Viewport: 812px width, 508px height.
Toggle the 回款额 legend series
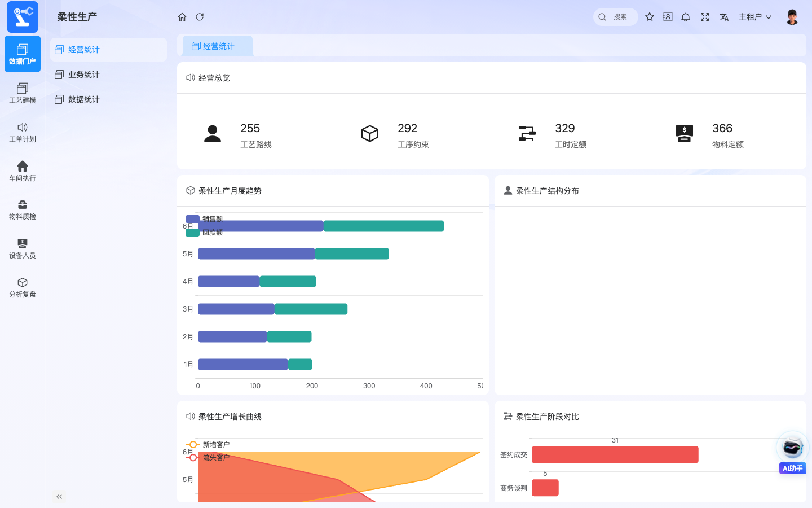204,232
